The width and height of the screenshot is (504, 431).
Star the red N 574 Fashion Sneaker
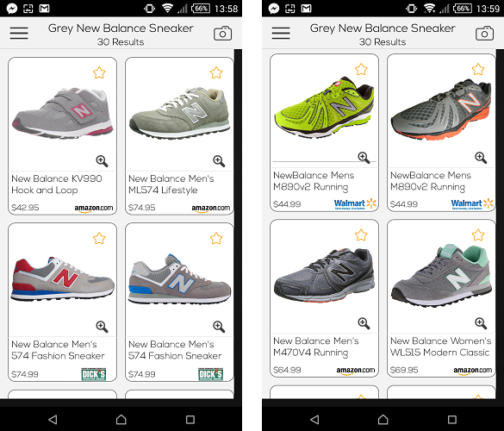99,238
